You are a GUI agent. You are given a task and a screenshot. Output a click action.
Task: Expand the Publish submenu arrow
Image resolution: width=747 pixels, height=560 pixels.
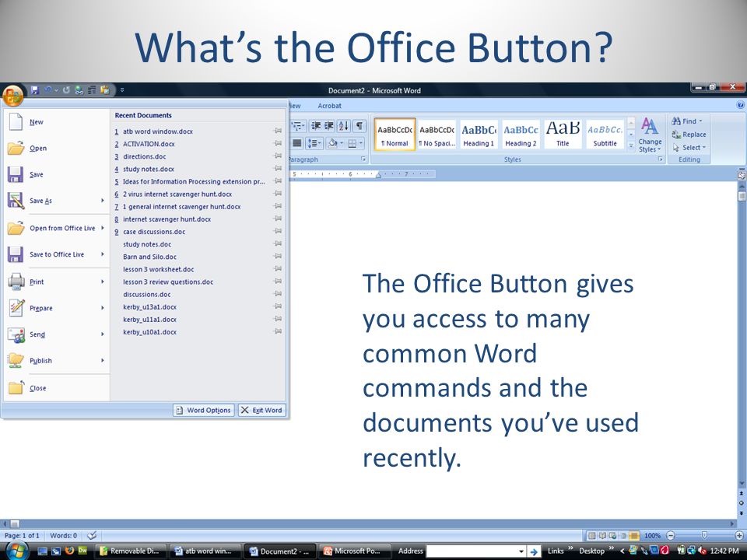pyautogui.click(x=103, y=360)
